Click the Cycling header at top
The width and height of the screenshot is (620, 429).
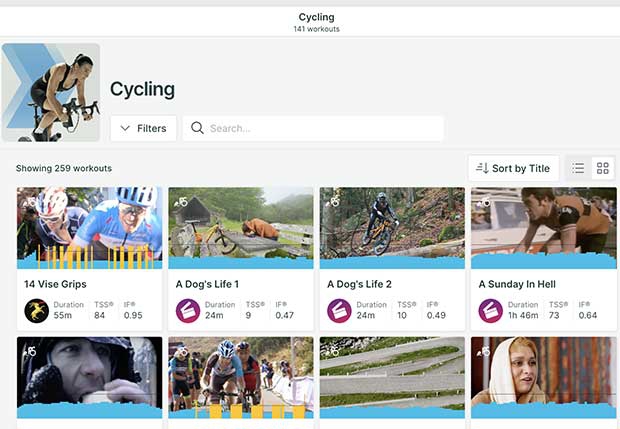click(x=316, y=17)
